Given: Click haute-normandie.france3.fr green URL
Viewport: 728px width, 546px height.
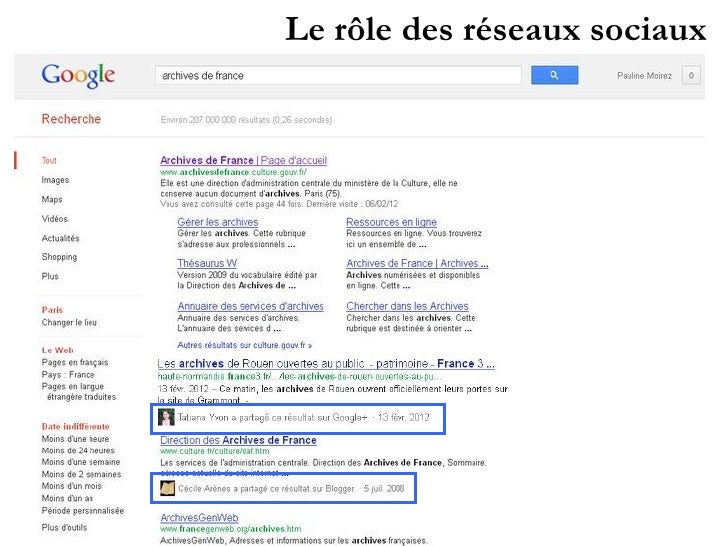Looking at the screenshot, I should (x=299, y=377).
